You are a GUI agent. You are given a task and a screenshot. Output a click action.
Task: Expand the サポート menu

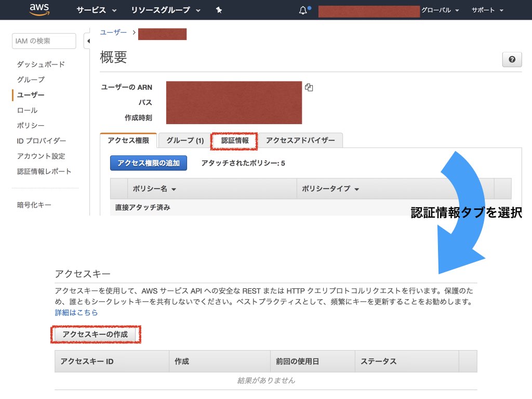pyautogui.click(x=487, y=10)
